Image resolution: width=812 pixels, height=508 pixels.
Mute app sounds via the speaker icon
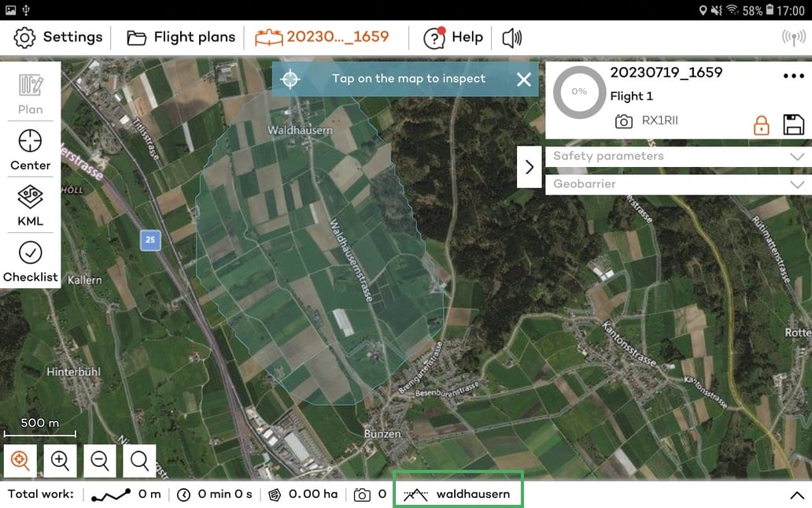tap(511, 37)
